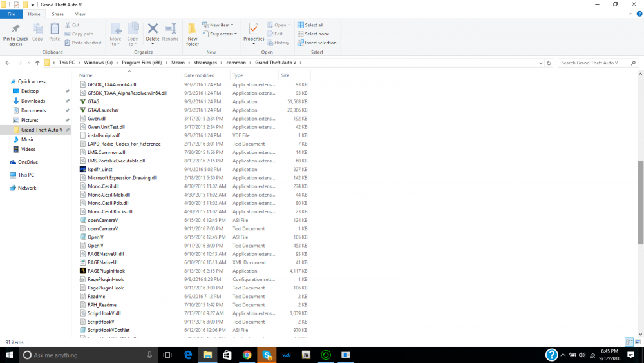Open Task View on taskbar

pyautogui.click(x=167, y=355)
